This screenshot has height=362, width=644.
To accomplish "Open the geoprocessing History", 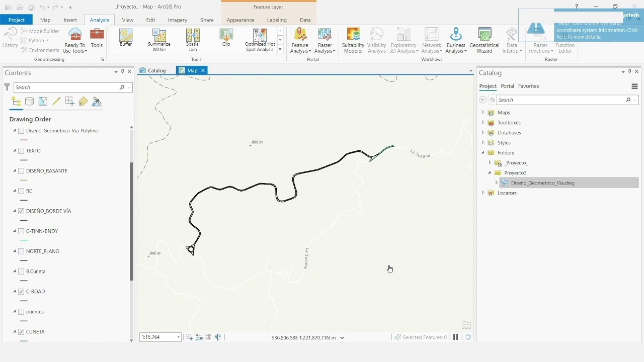I will click(x=10, y=39).
